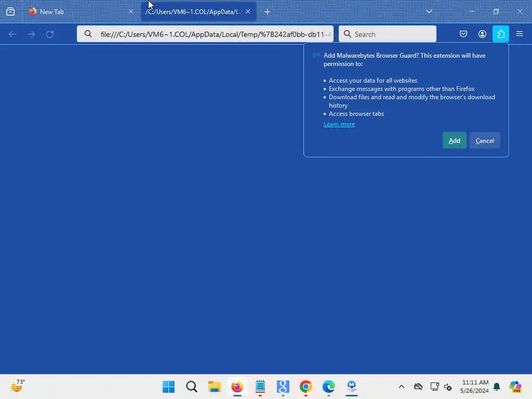Open the Malwarebytes taskbar app
Viewport: 532px width, 399px height.
(x=352, y=387)
